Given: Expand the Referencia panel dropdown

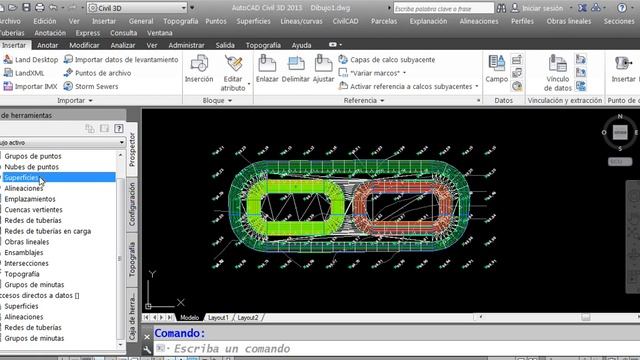Looking at the screenshot, I should [x=364, y=100].
